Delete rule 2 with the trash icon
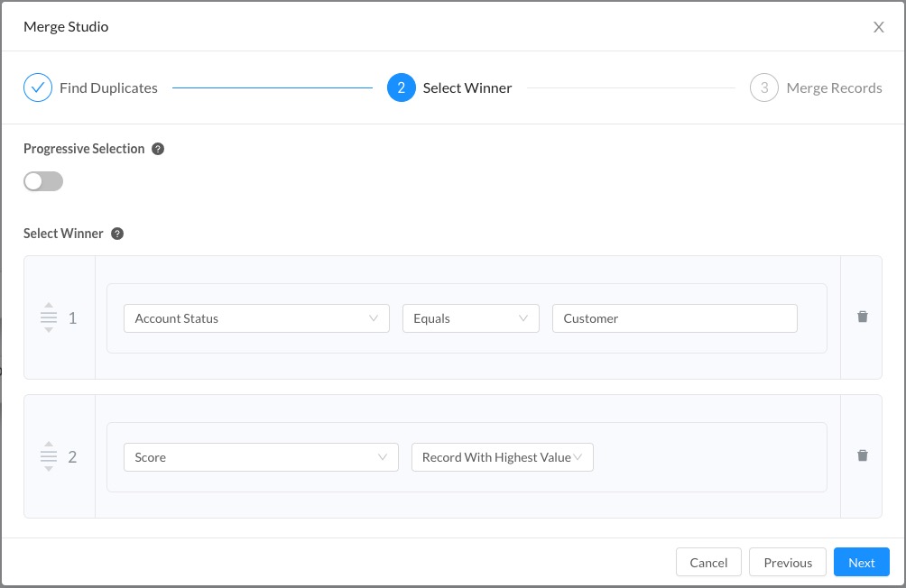The width and height of the screenshot is (906, 588). (x=862, y=455)
